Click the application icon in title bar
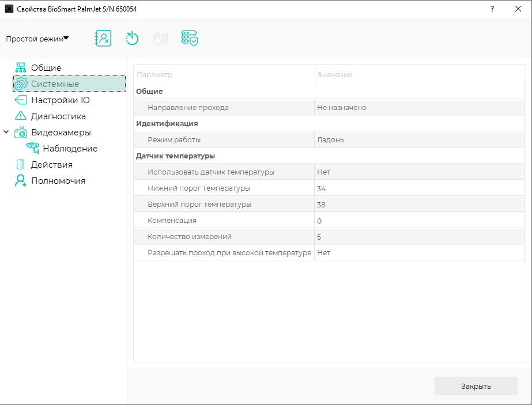This screenshot has height=405, width=532. pyautogui.click(x=9, y=9)
